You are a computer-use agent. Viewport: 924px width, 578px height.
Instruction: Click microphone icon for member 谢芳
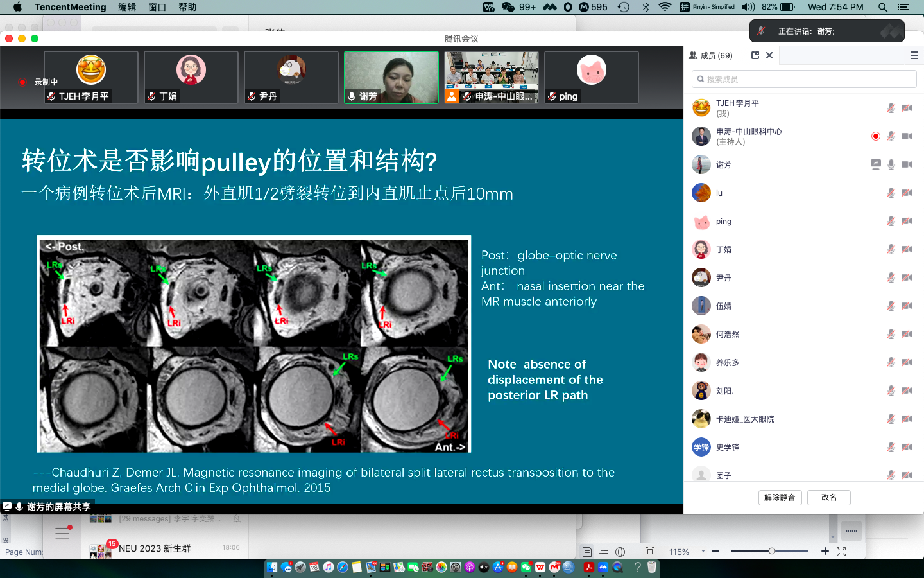891,164
